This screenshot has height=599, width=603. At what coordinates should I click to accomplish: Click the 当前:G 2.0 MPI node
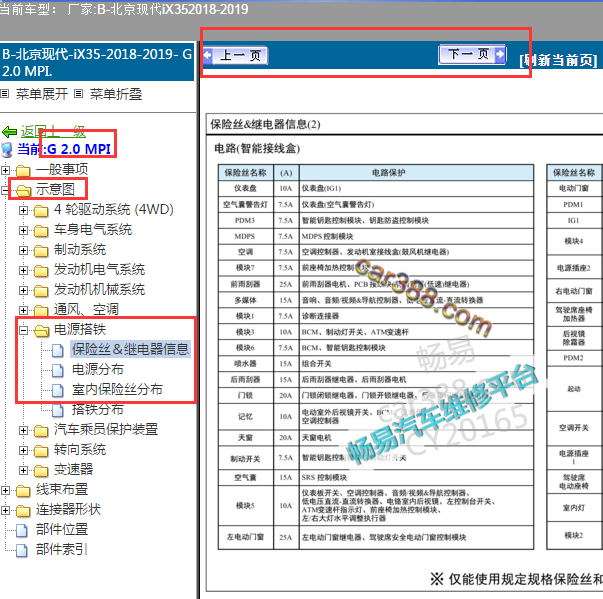64,149
